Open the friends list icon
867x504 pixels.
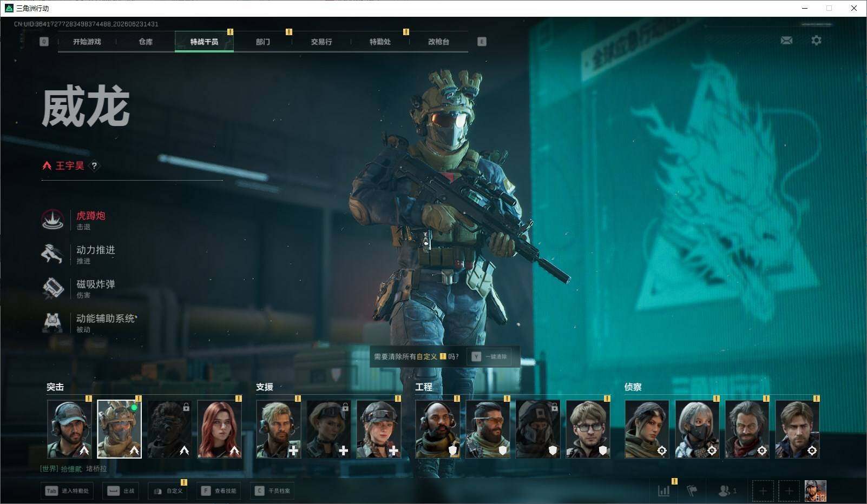[724, 491]
